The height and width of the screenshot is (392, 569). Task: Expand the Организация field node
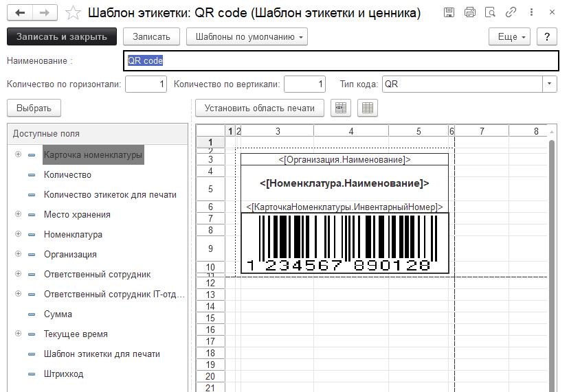pyautogui.click(x=17, y=254)
